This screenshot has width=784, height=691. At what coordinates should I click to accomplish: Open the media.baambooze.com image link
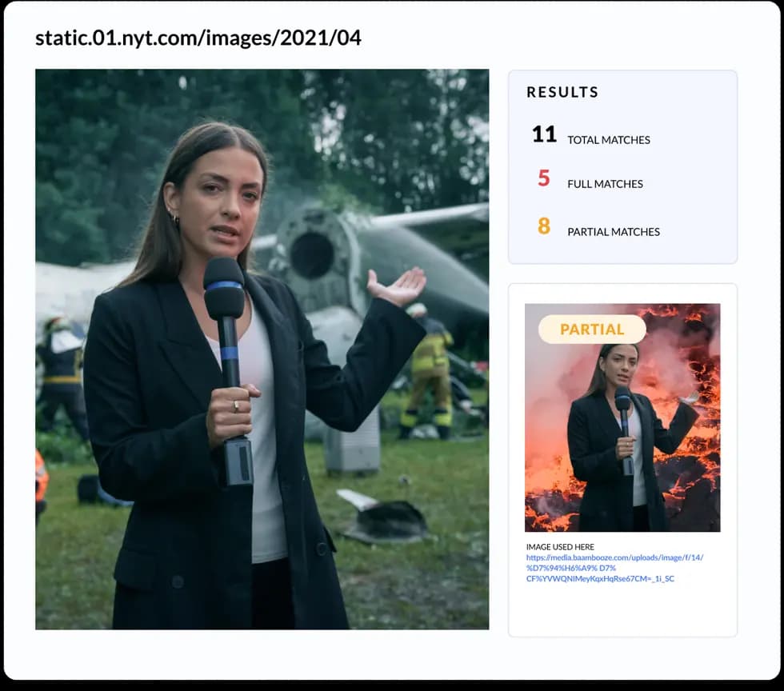coord(614,568)
